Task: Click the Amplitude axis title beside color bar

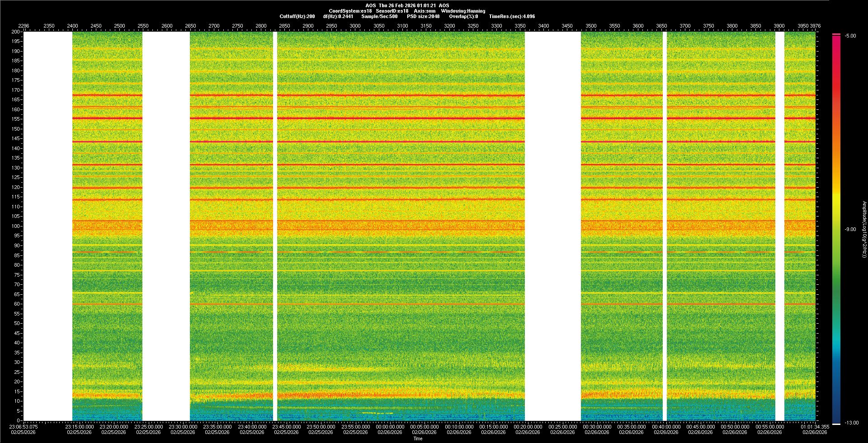Action: [x=864, y=229]
